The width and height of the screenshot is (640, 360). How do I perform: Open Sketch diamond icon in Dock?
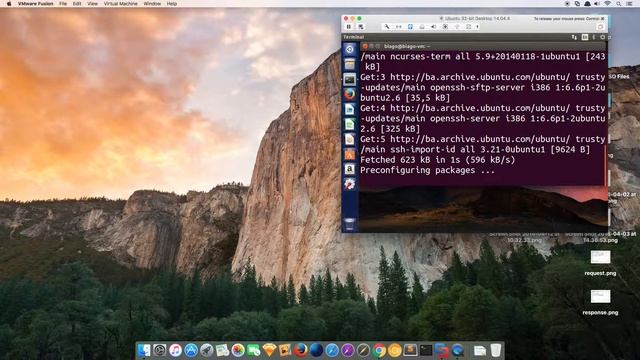click(269, 350)
